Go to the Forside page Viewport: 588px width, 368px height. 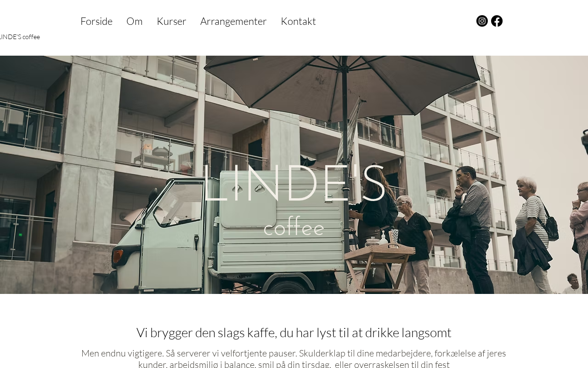click(x=96, y=21)
